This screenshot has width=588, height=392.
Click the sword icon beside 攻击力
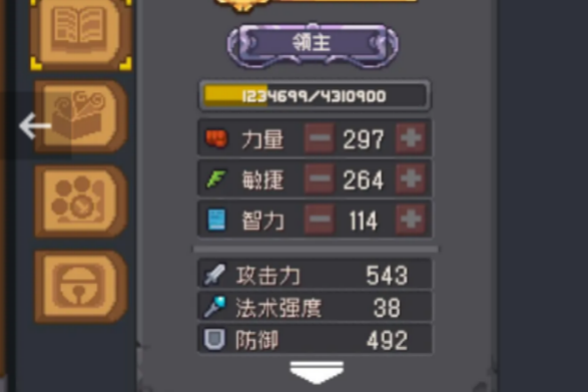point(215,274)
